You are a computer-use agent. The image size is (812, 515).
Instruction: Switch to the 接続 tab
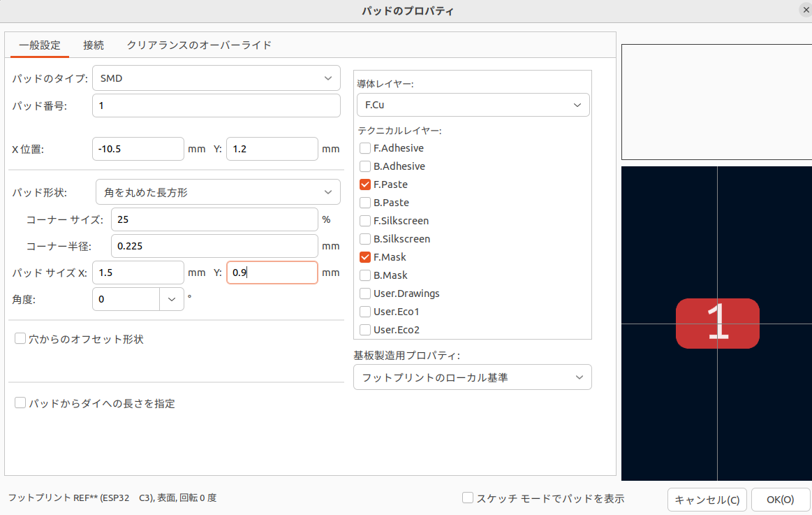pos(94,45)
